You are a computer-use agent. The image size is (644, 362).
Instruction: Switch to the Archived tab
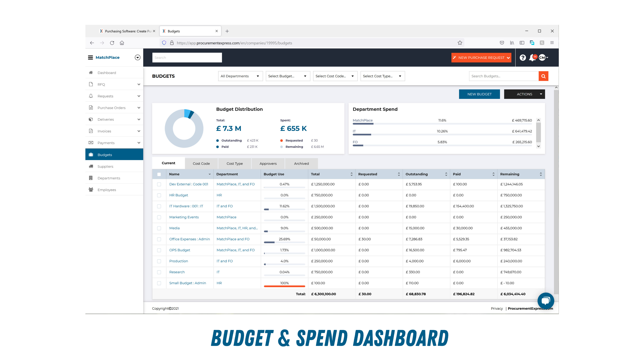(x=301, y=164)
